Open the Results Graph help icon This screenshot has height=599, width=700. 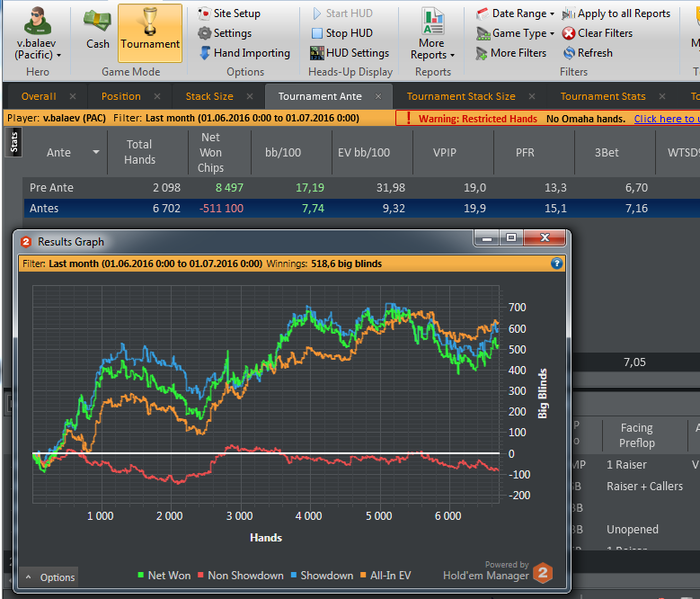tap(556, 263)
